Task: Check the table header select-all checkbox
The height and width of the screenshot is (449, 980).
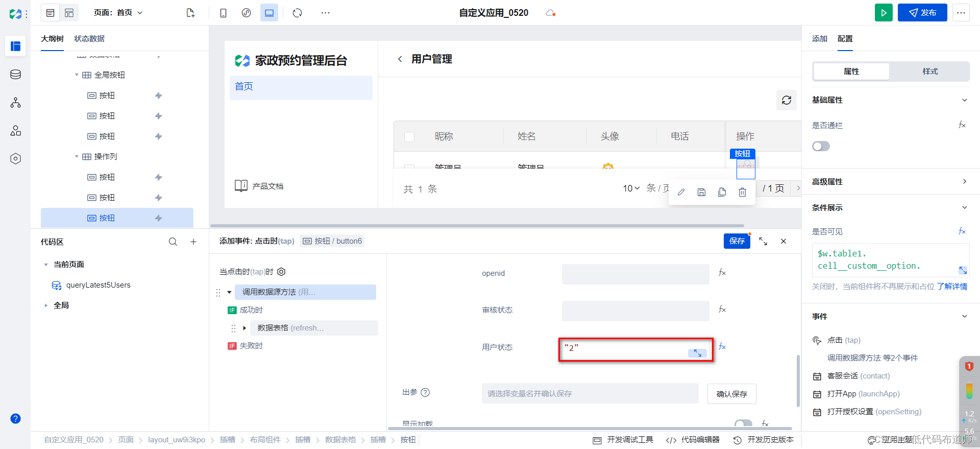Action: tap(409, 137)
